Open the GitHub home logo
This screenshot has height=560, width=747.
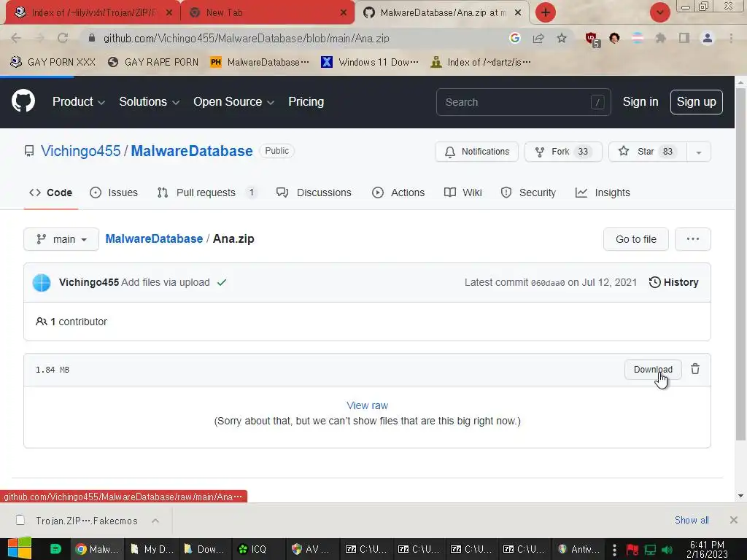[23, 101]
